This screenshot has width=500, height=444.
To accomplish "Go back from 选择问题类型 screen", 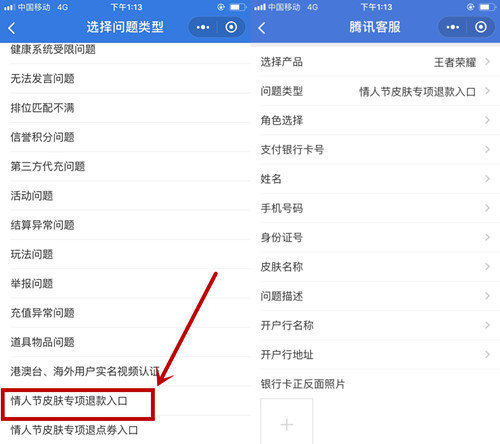I will pos(12,28).
